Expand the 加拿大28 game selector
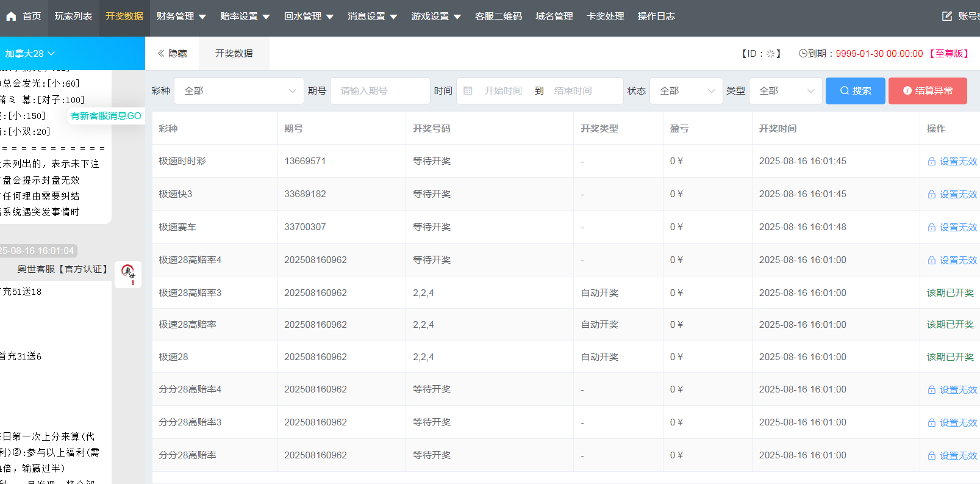Viewport: 980px width, 484px height. [30, 54]
